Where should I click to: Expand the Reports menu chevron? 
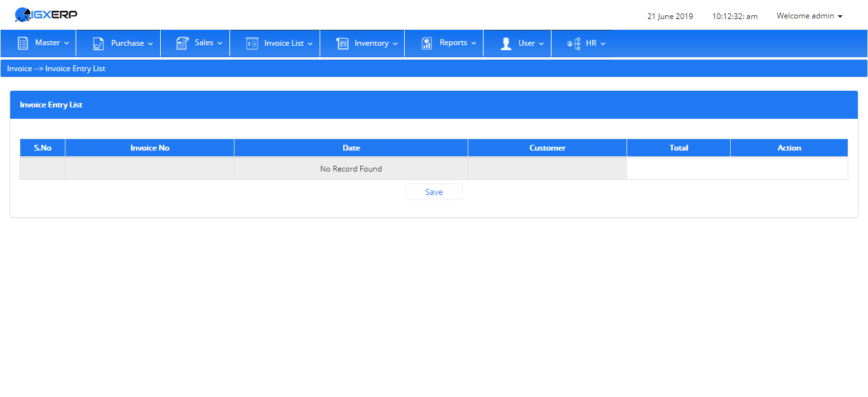click(x=473, y=43)
